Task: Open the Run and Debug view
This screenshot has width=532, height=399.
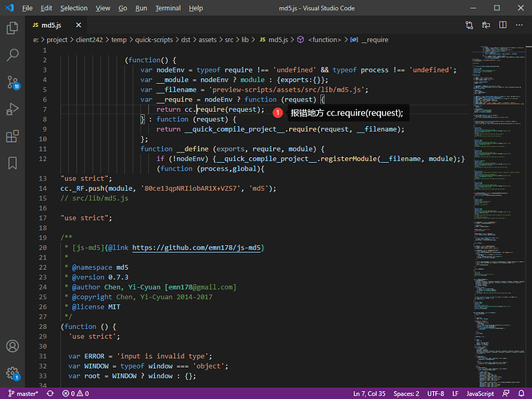Action: click(13, 109)
